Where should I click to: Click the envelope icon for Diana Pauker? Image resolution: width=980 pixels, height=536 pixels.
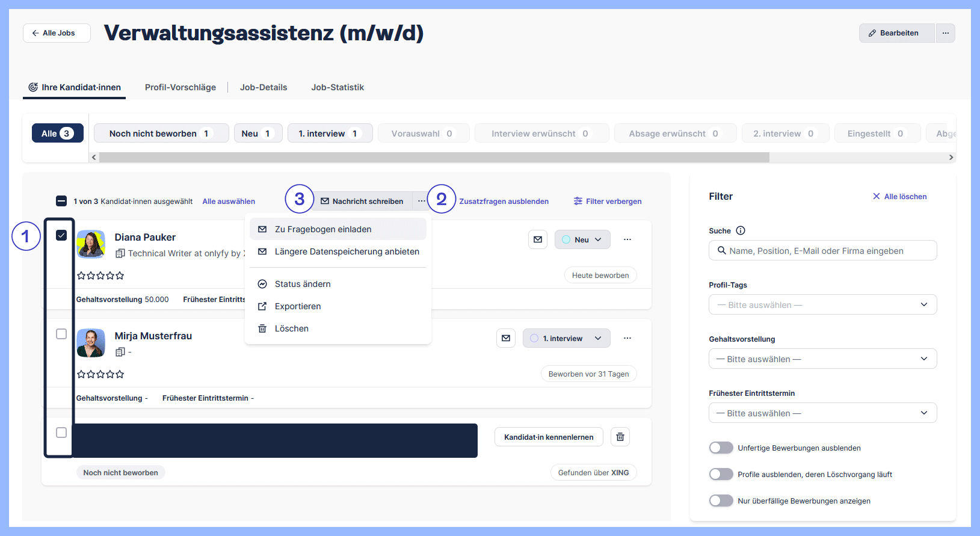pos(538,239)
